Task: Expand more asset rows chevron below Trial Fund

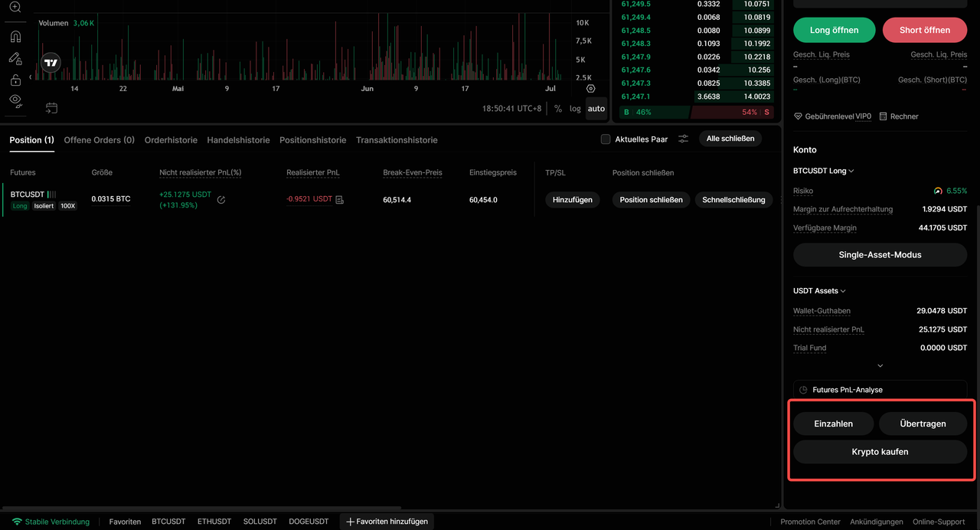Action: [880, 366]
